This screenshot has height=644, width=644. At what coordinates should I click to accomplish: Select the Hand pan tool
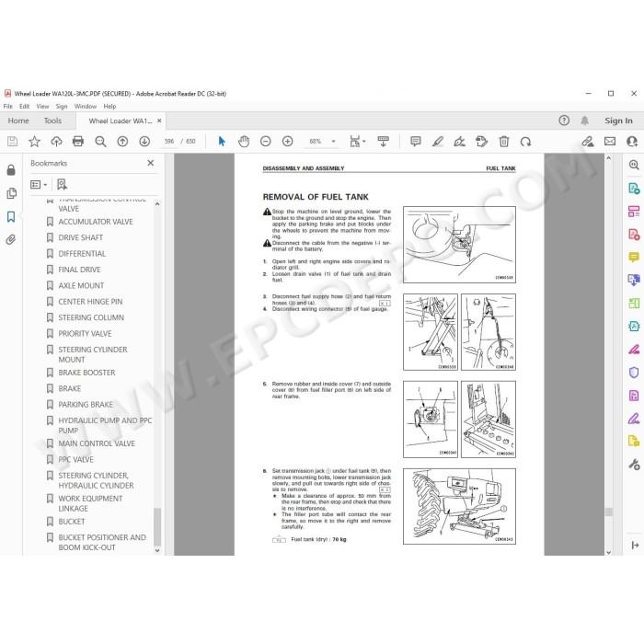coord(244,142)
